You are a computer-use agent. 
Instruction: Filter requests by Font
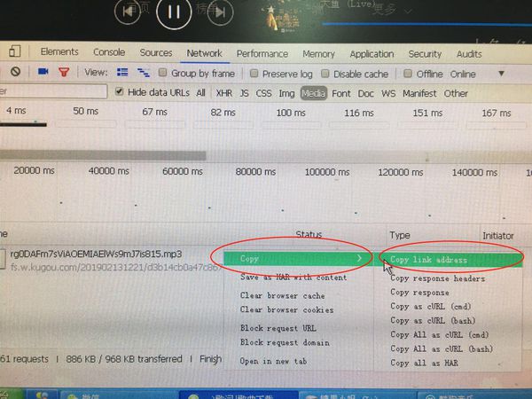[x=341, y=93]
